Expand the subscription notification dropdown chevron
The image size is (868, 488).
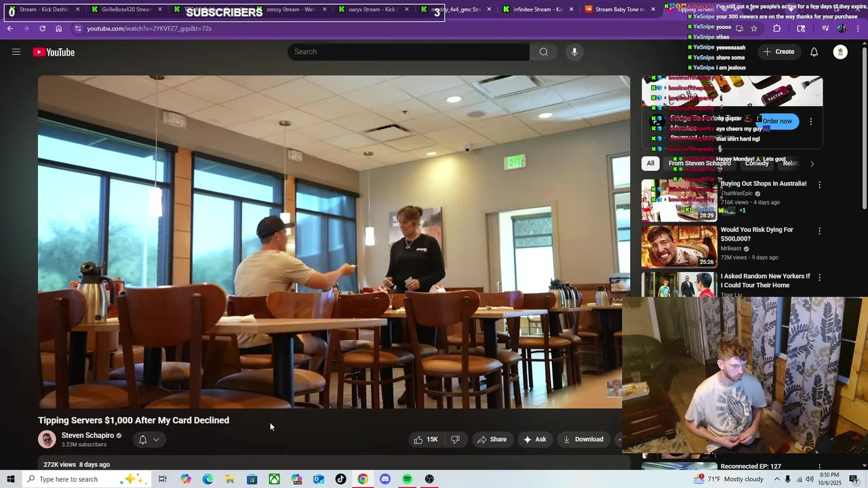[156, 440]
